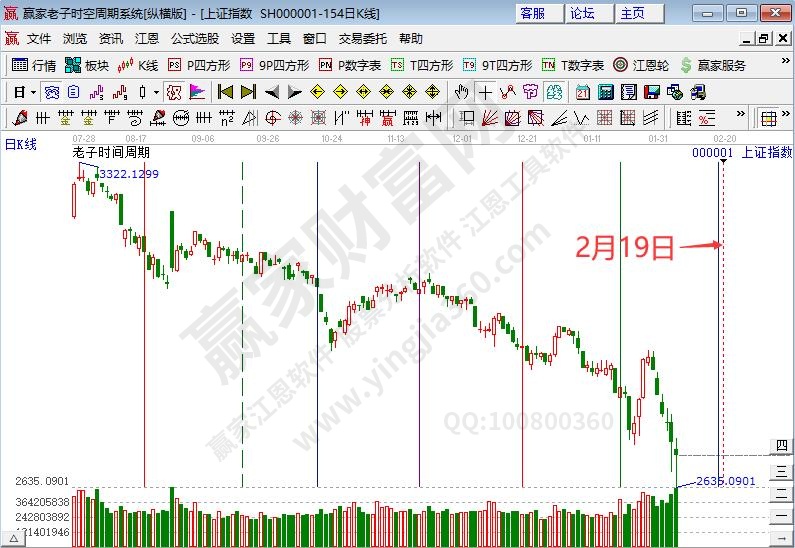The image size is (795, 548).
Task: Select the red 神 bars tool
Action: pos(365,119)
